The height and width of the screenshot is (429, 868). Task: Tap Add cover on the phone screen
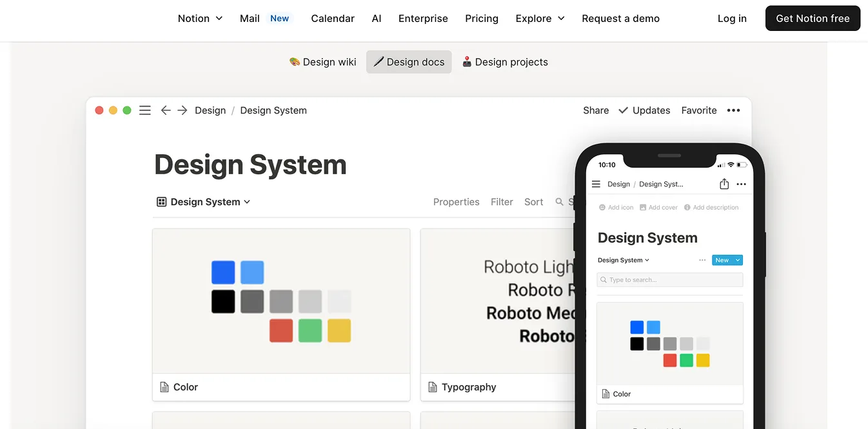658,207
